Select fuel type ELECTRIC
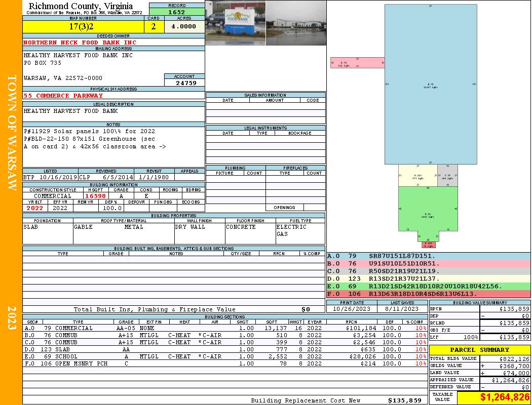532x405 pixels. tap(291, 227)
